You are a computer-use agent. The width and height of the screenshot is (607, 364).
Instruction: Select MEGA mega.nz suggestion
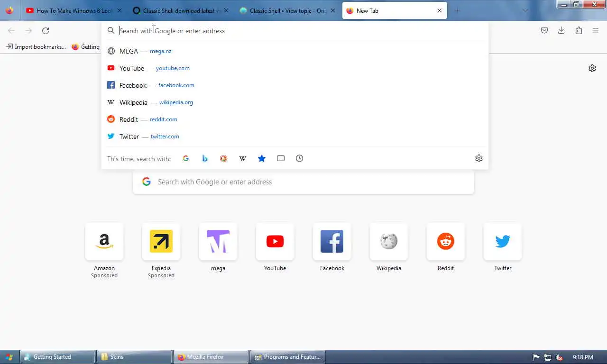coord(295,51)
